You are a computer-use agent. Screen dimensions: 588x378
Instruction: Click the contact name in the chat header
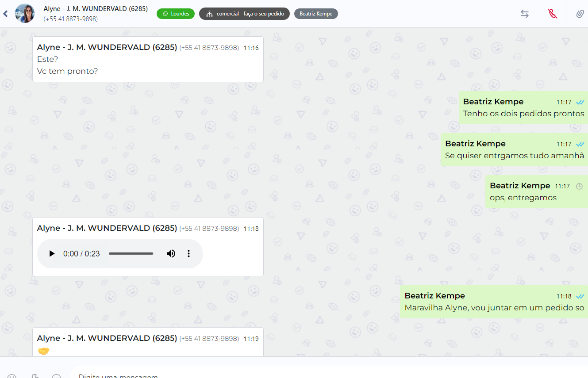(96, 9)
